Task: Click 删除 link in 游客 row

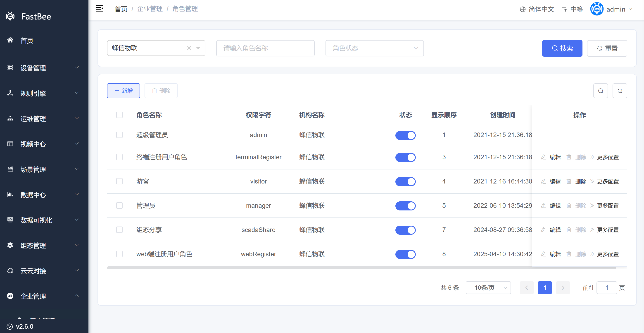Action: tap(580, 181)
